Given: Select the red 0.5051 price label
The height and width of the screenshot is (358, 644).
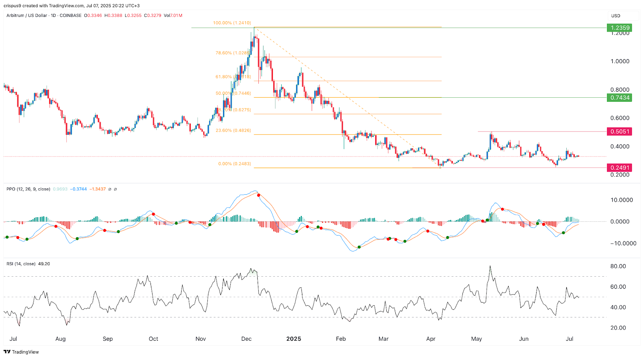Looking at the screenshot, I should pos(619,132).
